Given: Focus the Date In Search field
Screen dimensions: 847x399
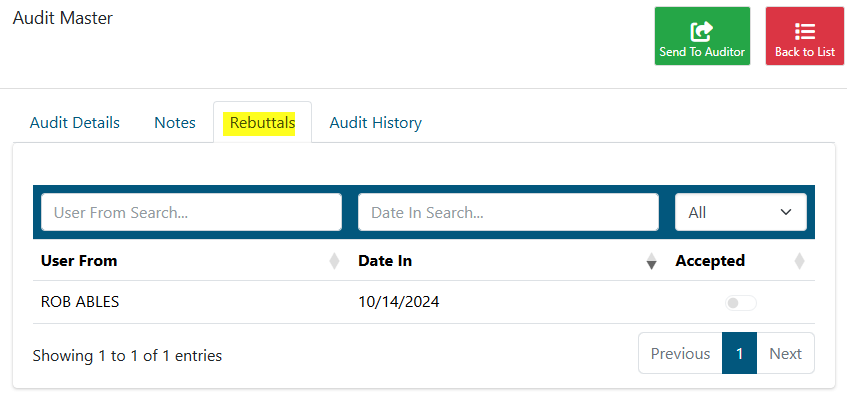Looking at the screenshot, I should 508,212.
